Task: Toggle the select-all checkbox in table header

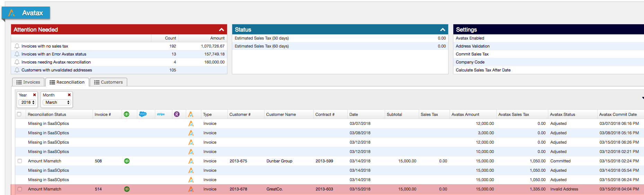Action: 19,114
